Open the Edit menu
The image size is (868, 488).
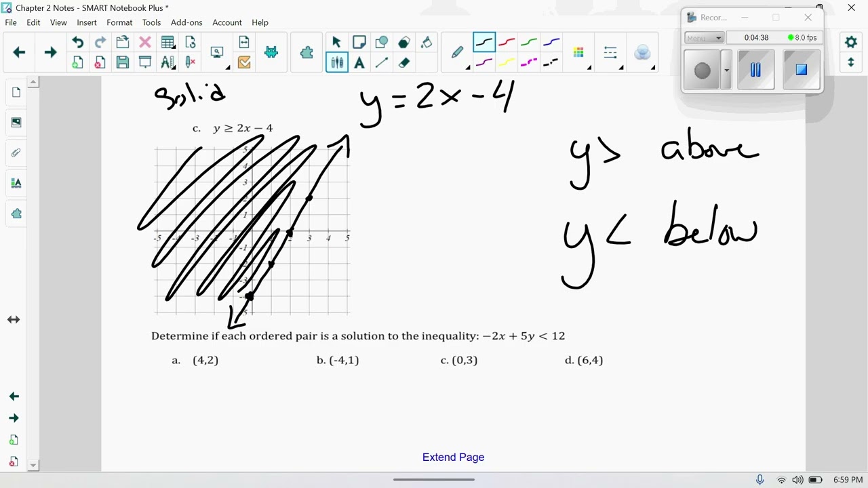tap(33, 22)
